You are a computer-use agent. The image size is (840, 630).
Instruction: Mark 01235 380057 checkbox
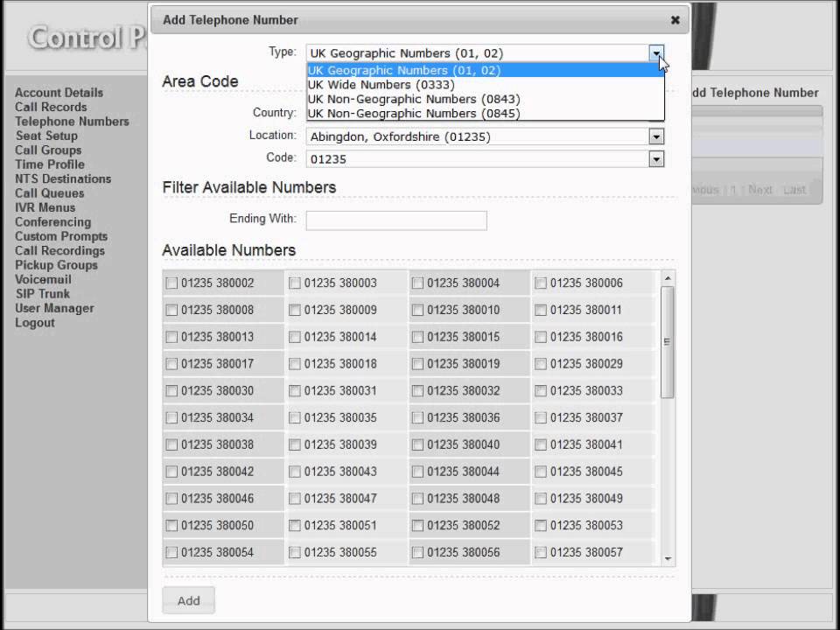tap(541, 552)
